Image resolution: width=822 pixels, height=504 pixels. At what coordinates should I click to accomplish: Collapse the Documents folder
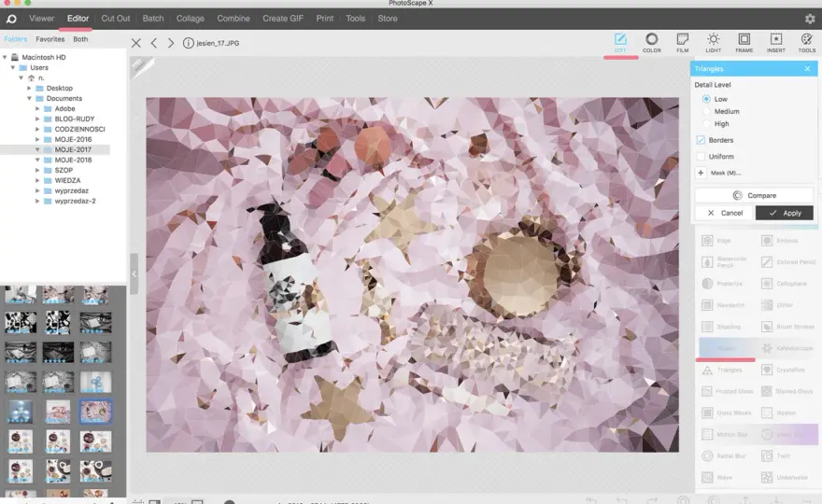[29, 99]
